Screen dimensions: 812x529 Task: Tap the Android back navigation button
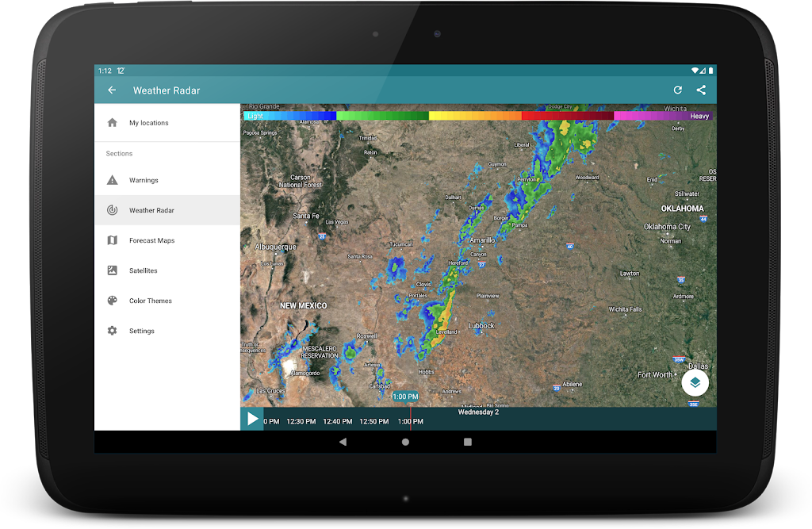coord(343,442)
